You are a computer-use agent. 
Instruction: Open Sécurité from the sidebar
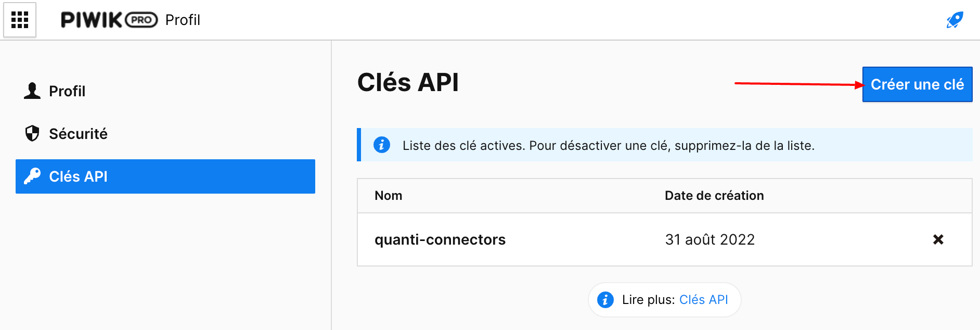click(78, 133)
